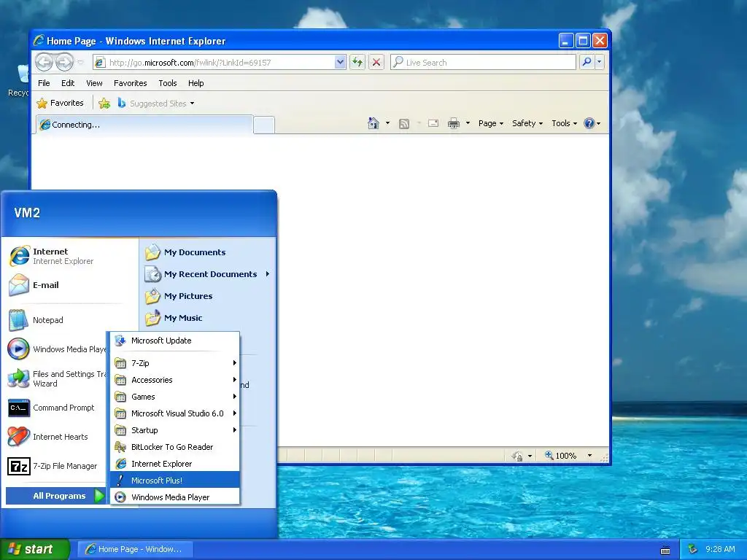The image size is (747, 560).
Task: Click the keyboard icon in system tray
Action: pyautogui.click(x=665, y=550)
